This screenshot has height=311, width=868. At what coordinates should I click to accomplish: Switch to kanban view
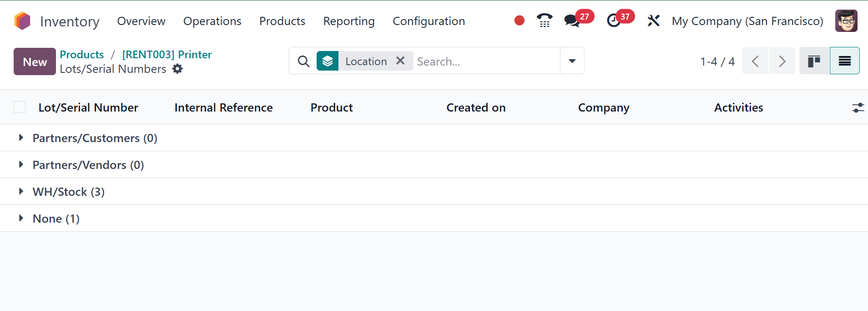[814, 61]
